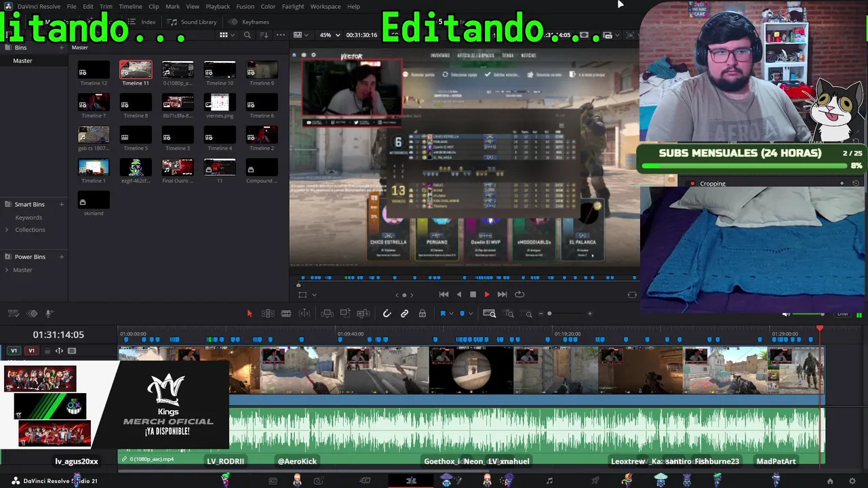Viewport: 868px width, 488px height.
Task: Click timeline zoom in plus button
Action: click(x=590, y=314)
